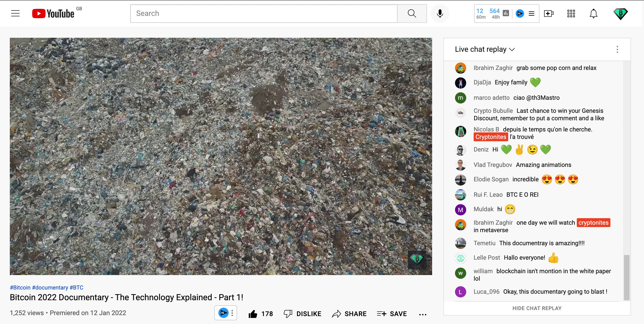The width and height of the screenshot is (644, 324).
Task: Click william's green W avatar
Action: [461, 273]
